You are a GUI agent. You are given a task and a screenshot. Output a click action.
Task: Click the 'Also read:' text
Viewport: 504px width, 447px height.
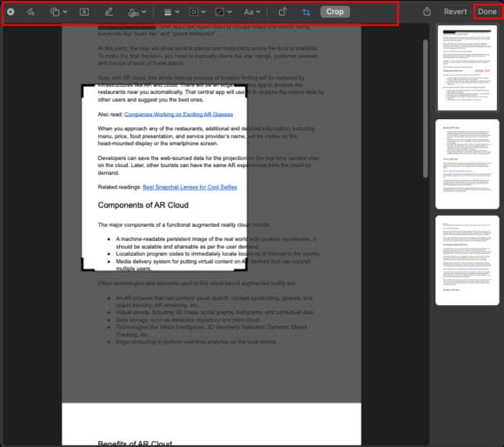110,115
